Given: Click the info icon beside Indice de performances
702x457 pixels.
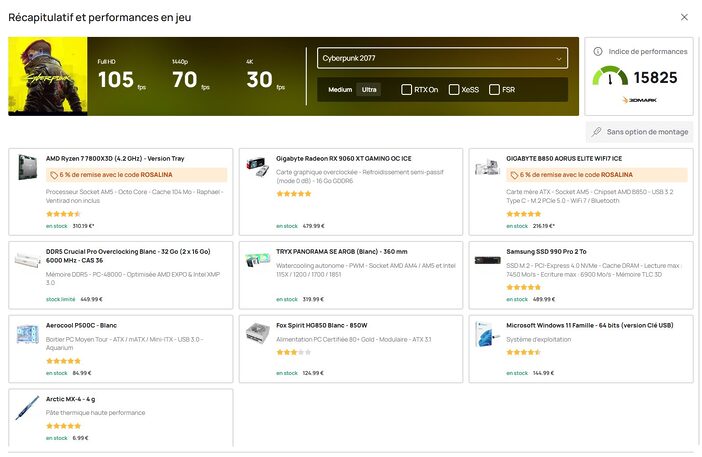Looking at the screenshot, I should tap(598, 51).
